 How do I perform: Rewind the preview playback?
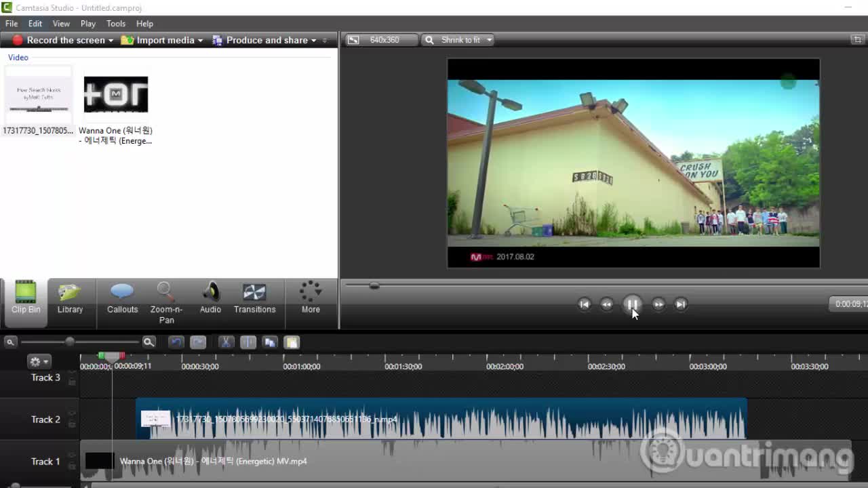pos(607,304)
